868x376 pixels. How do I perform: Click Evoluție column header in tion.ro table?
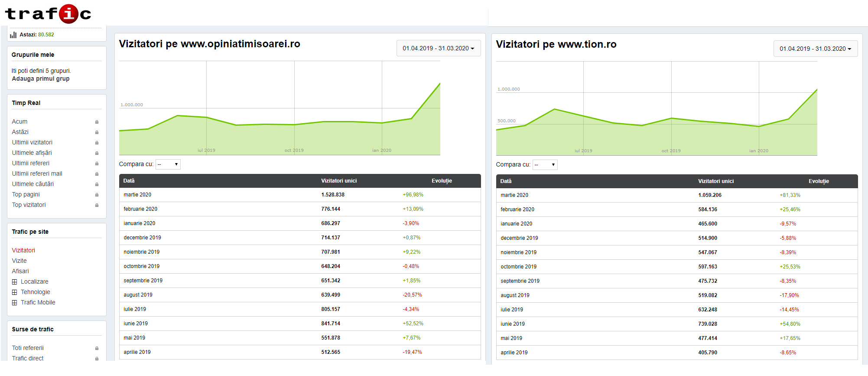[x=819, y=181]
